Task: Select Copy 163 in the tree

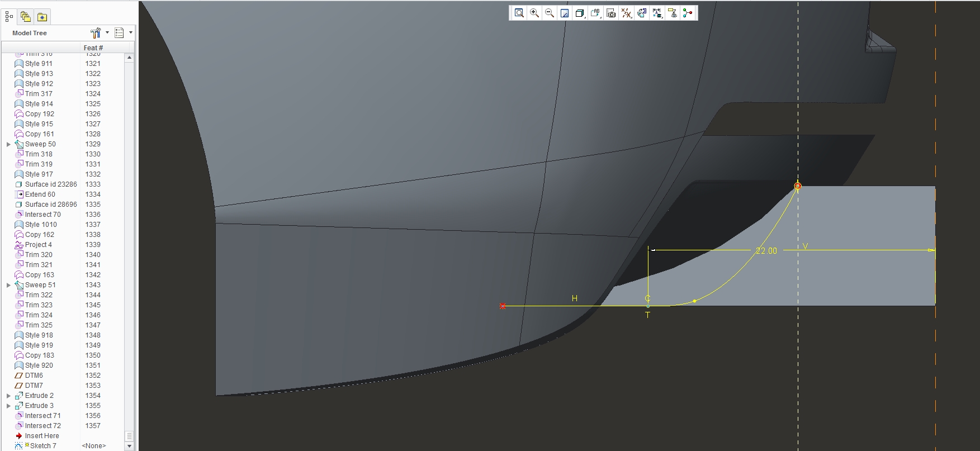Action: [x=39, y=275]
